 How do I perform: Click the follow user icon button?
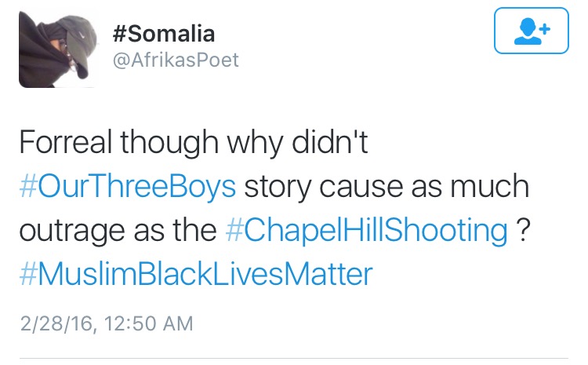coord(532,32)
